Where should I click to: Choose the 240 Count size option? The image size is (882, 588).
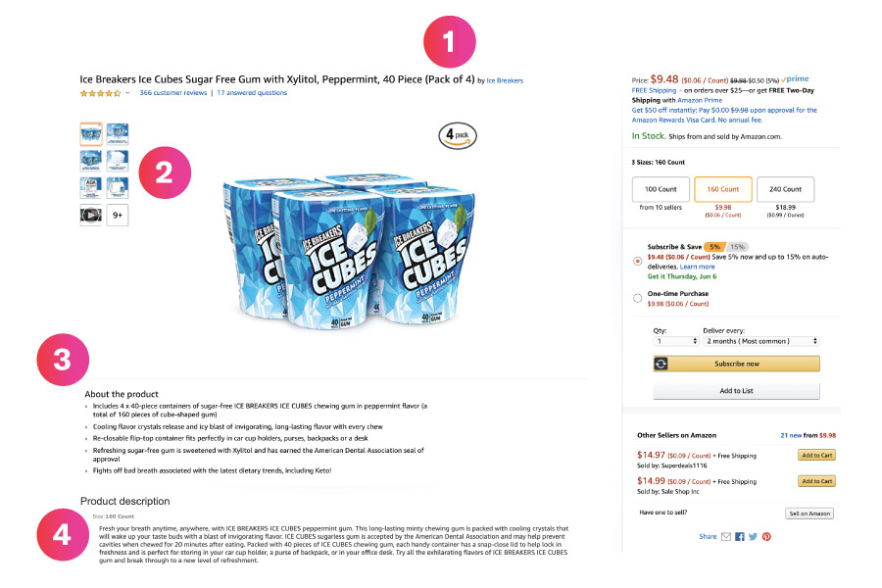click(x=785, y=189)
